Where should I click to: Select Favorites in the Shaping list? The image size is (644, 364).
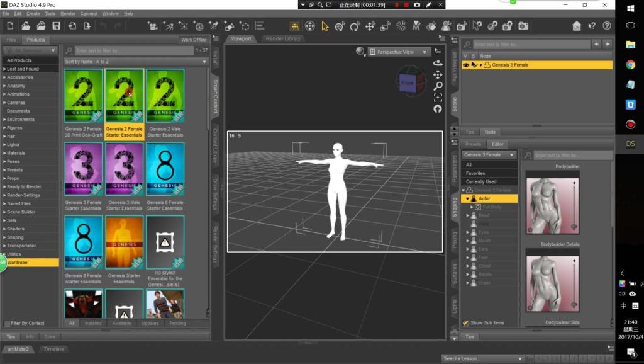coord(489,173)
